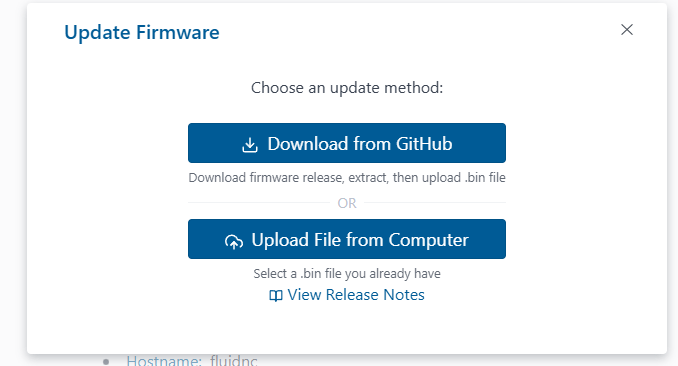The width and height of the screenshot is (678, 366).
Task: Close the Update Firmware dialog
Action: pos(627,29)
